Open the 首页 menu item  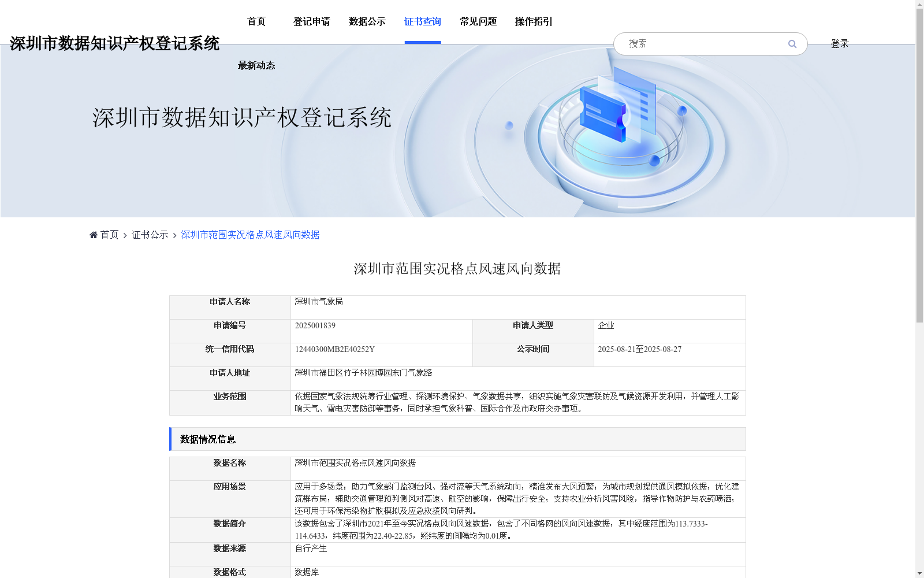coord(256,21)
